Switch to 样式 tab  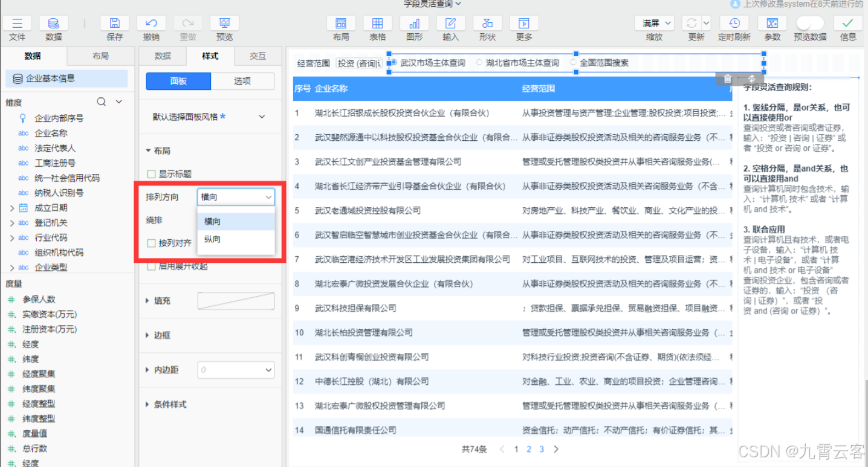(210, 56)
